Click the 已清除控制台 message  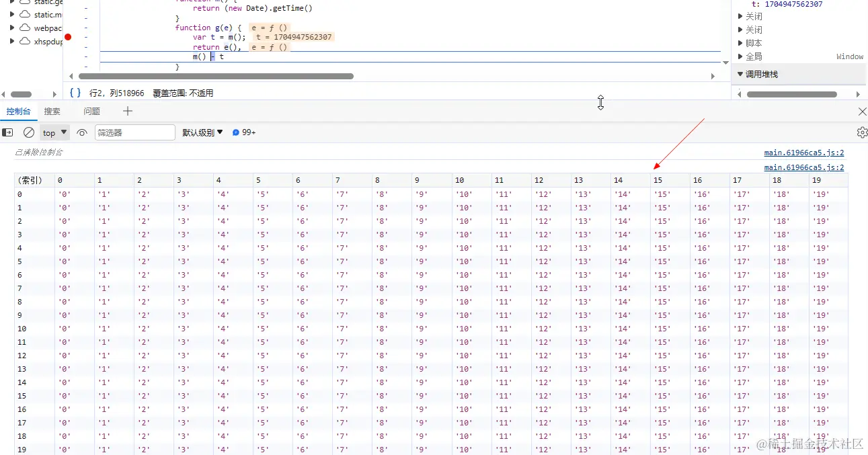38,153
